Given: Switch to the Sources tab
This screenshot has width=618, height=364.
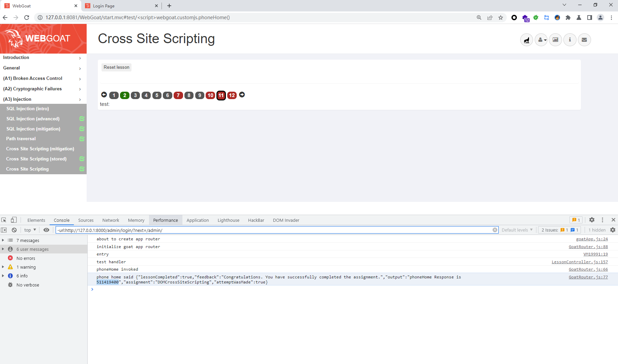Looking at the screenshot, I should 86,220.
